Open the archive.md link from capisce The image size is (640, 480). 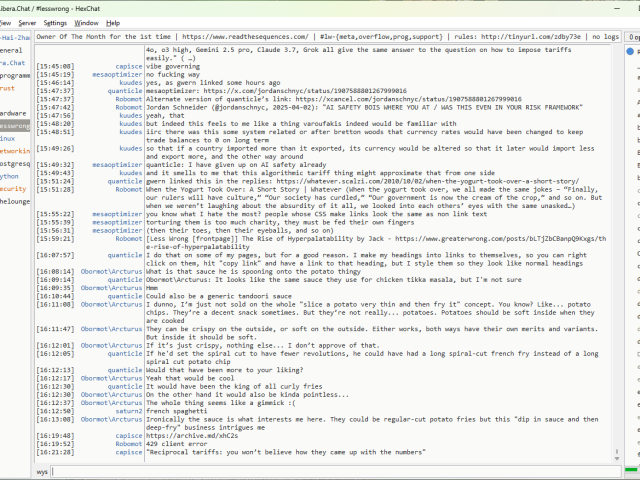[x=191, y=435]
